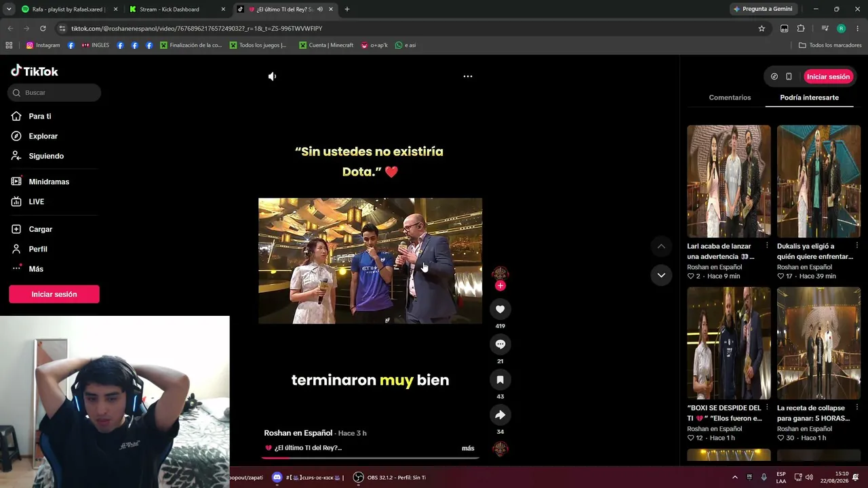
Task: Open the creator avatar beside the video
Action: 500,274
